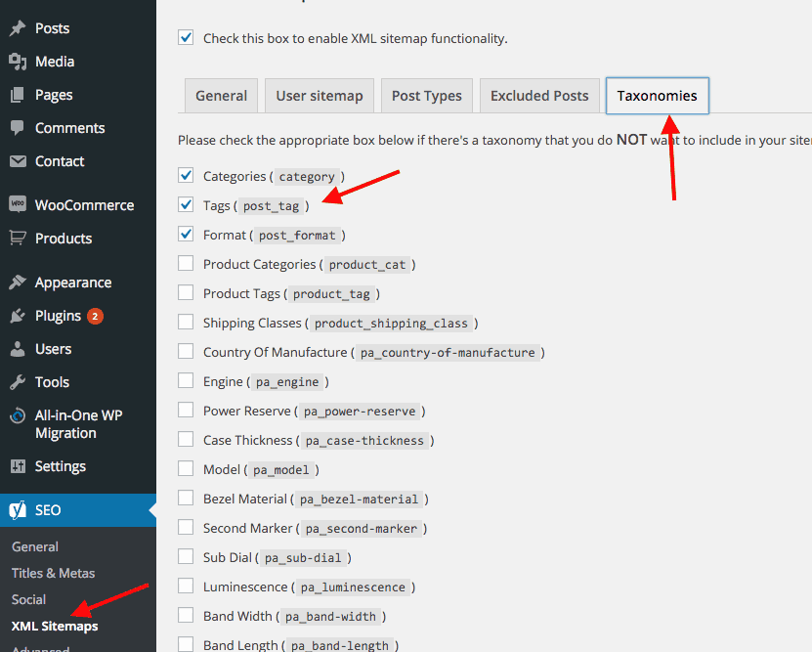This screenshot has height=652, width=812.
Task: Click the Comments speech bubble icon
Action: 18,128
